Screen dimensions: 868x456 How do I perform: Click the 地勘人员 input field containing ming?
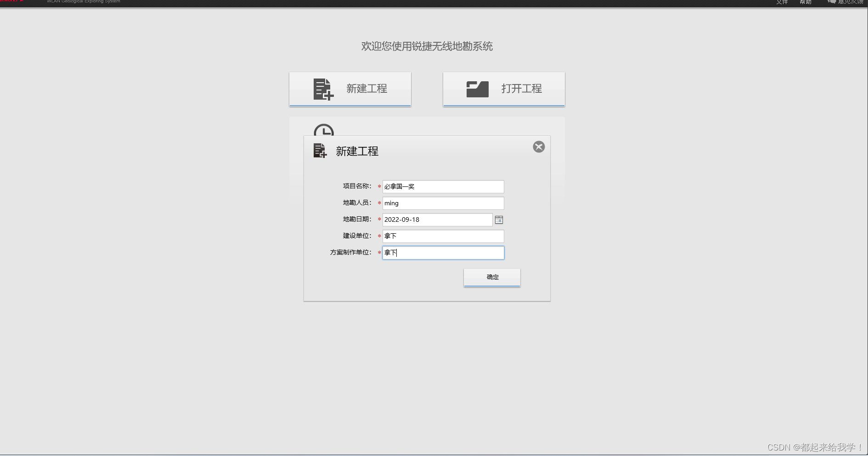[443, 203]
